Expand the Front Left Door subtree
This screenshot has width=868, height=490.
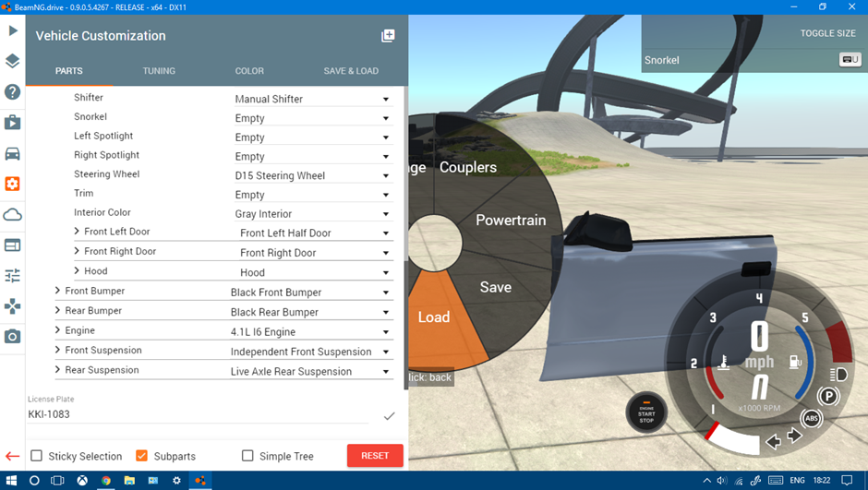[x=77, y=232]
